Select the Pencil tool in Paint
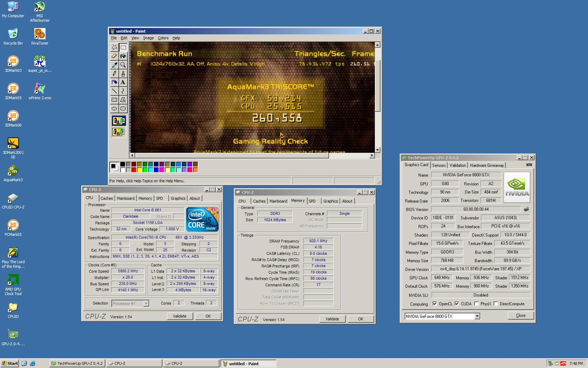Image resolution: width=588 pixels, height=368 pixels. click(114, 74)
